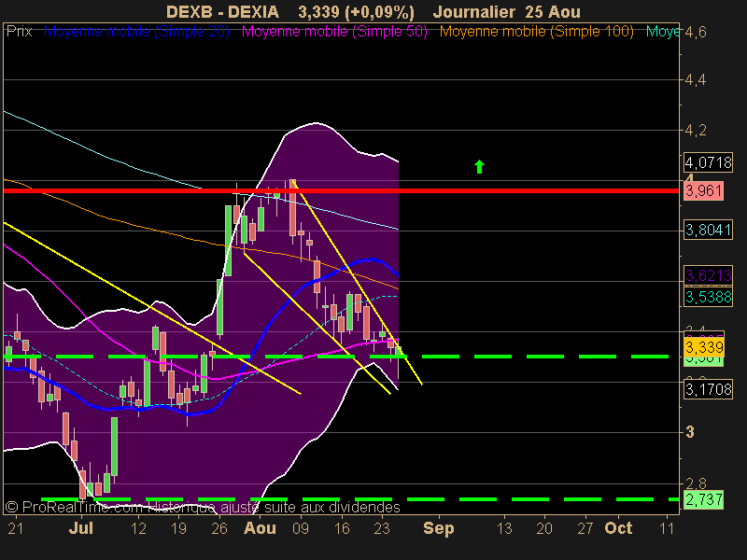Click the red 3,961 price label

point(704,191)
